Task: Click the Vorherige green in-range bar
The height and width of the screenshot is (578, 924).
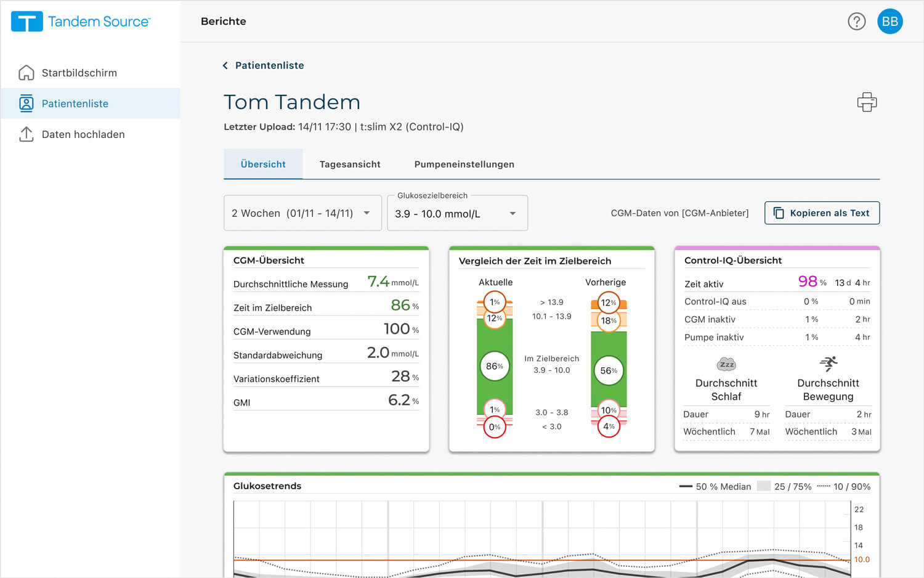Action: coord(609,368)
